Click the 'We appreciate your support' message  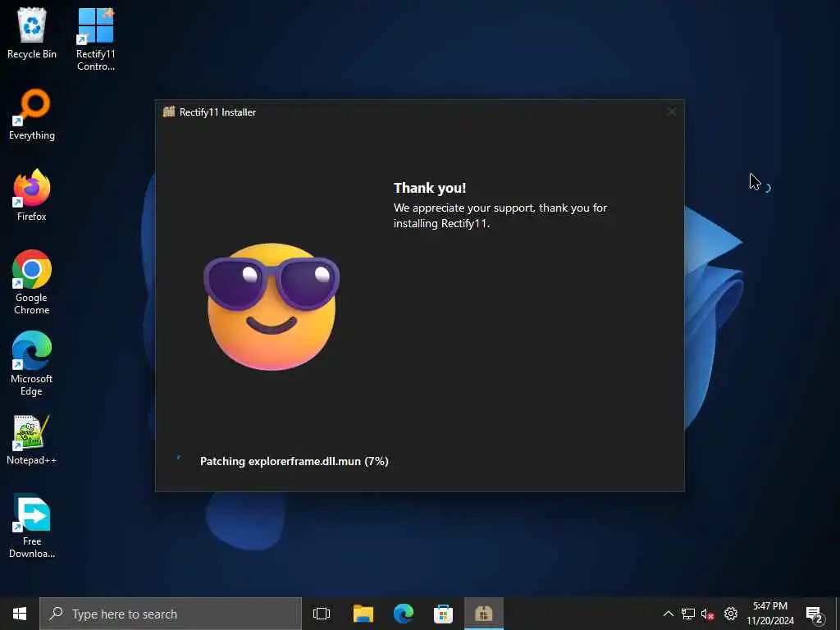pos(500,216)
